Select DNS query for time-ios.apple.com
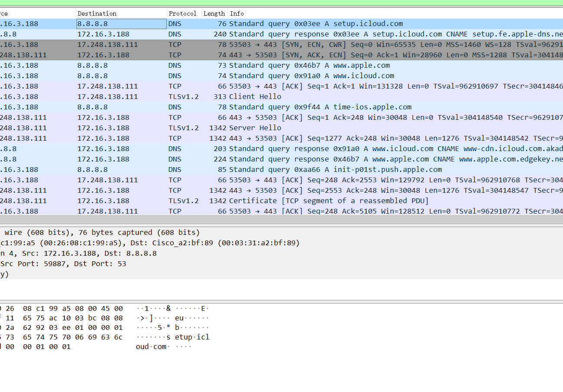 [x=281, y=107]
